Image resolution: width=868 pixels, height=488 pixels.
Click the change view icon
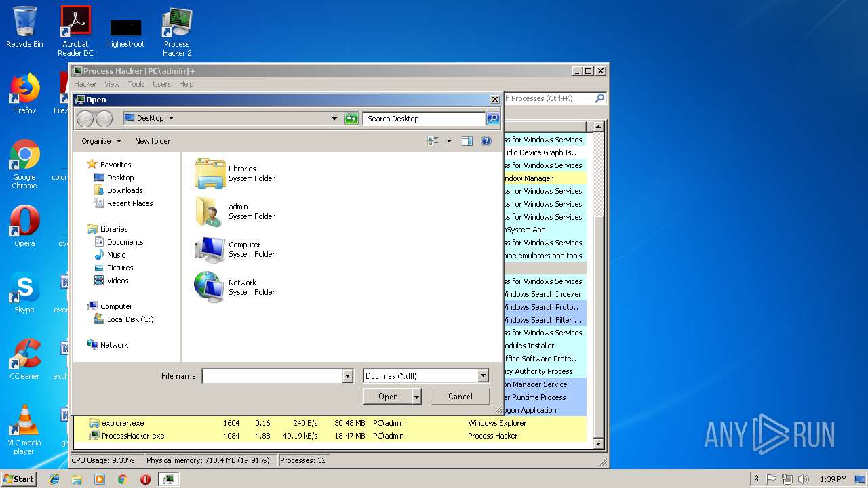pyautogui.click(x=433, y=141)
